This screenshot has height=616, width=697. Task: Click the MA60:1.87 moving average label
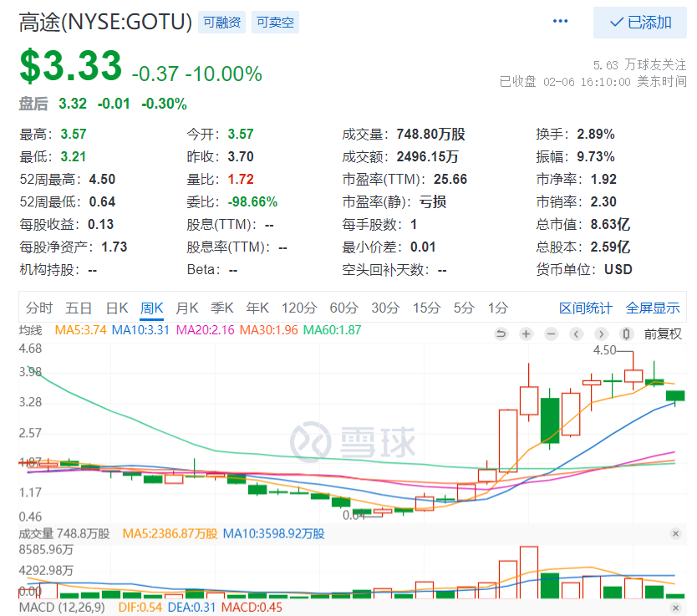332,330
